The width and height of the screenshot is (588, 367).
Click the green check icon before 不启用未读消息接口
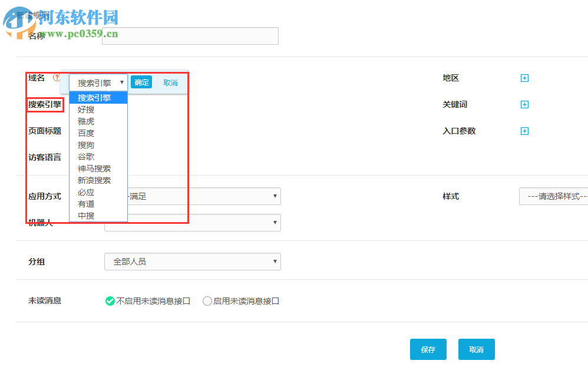[110, 300]
